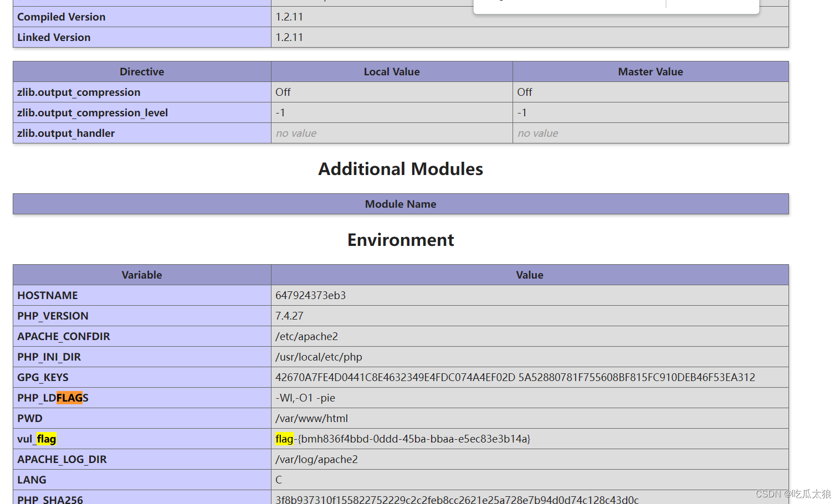Click the APACHE_CONFDIR variable name
840x504 pixels.
pos(64,336)
